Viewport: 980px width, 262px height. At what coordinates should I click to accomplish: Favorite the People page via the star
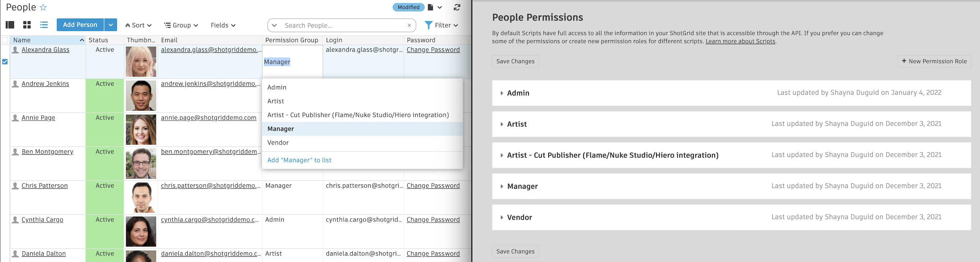(43, 7)
